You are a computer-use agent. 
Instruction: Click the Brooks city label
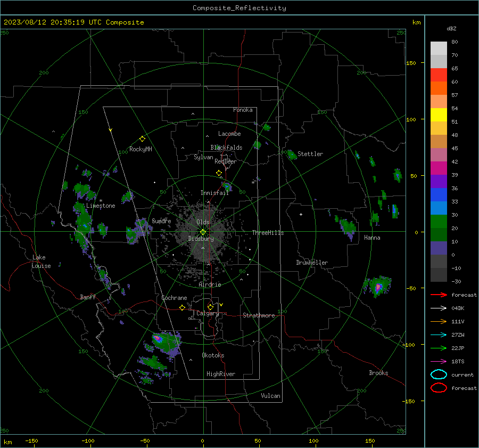point(378,373)
